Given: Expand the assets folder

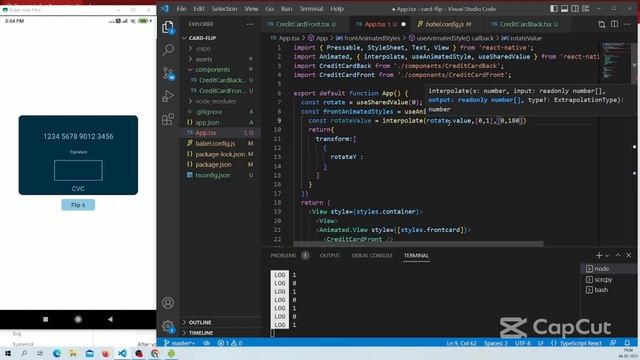Looking at the screenshot, I should point(220,59).
